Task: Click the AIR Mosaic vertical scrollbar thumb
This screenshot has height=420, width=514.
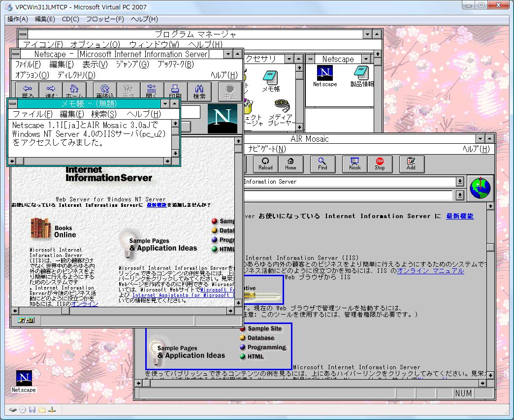Action: pyautogui.click(x=490, y=247)
